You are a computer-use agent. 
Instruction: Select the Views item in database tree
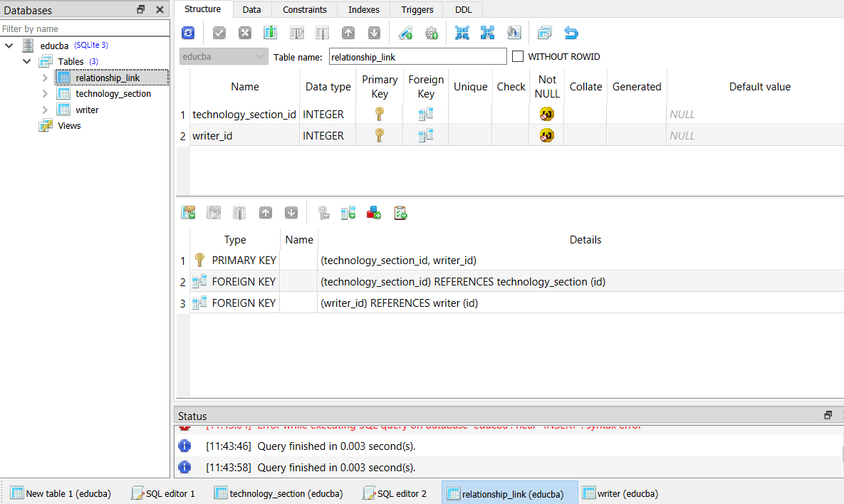pos(69,126)
